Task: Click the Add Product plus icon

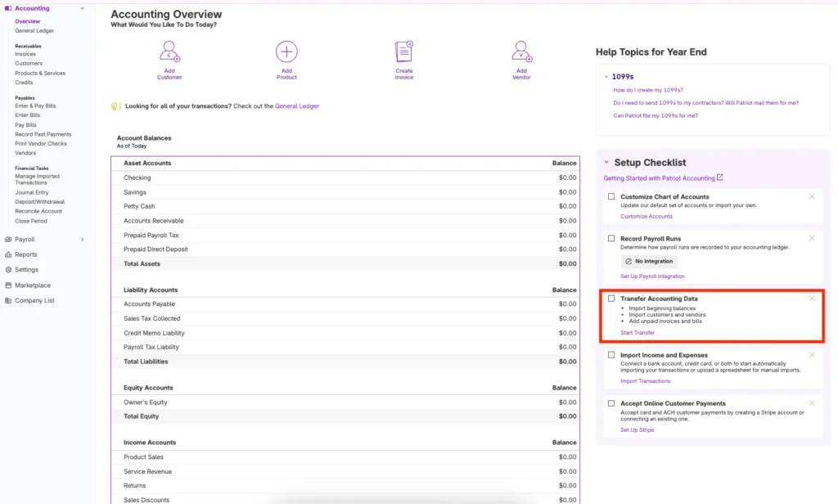Action: coord(286,52)
